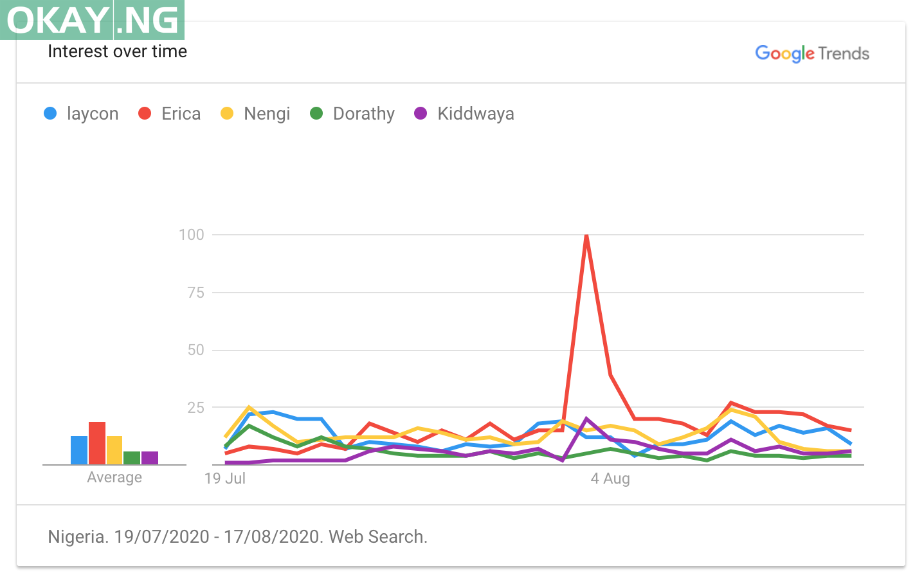The width and height of the screenshot is (924, 582).
Task: Click the purple Kiddwaya average bar
Action: 150,458
